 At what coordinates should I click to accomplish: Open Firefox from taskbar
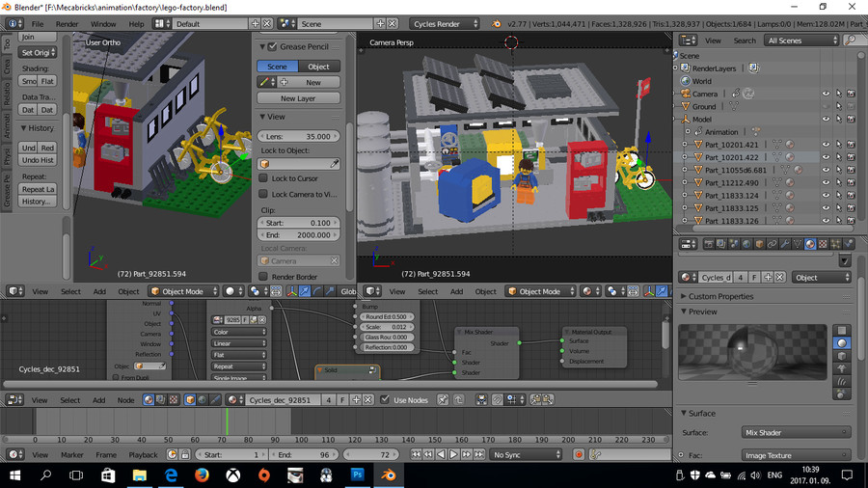202,475
